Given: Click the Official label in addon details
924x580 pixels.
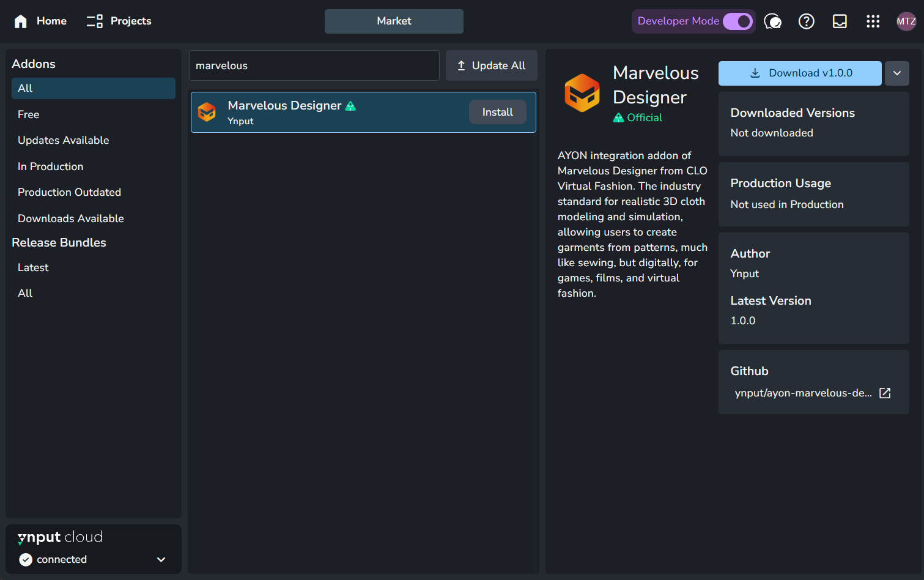Looking at the screenshot, I should click(645, 117).
